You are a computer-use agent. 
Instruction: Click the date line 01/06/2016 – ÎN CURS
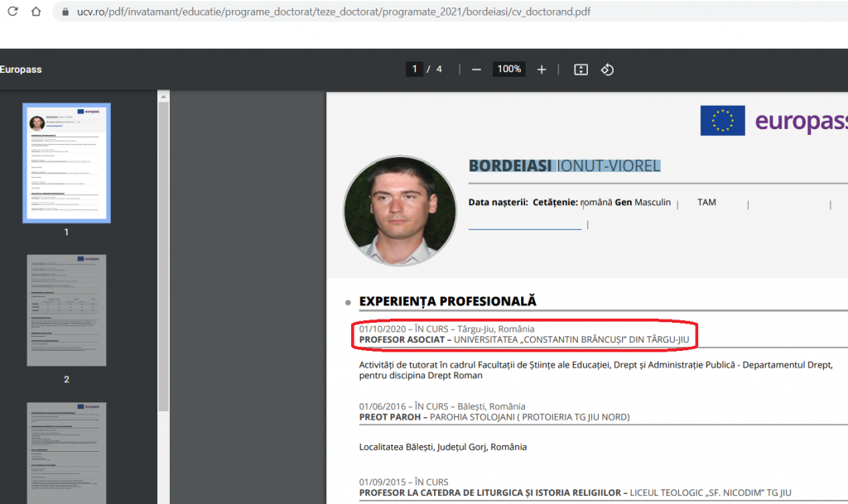tap(442, 406)
